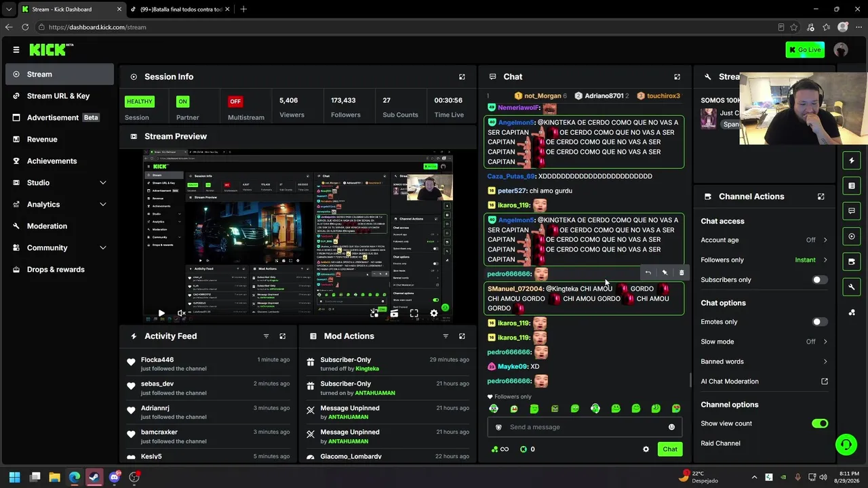868x488 pixels.
Task: Toggle Stream Preview widget icon in right rail
Action: pyautogui.click(x=852, y=237)
